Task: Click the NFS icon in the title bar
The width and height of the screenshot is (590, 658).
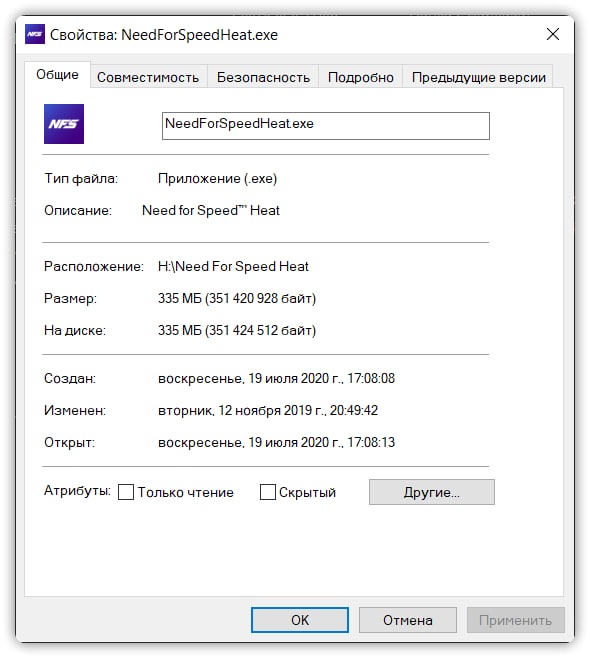Action: point(35,34)
